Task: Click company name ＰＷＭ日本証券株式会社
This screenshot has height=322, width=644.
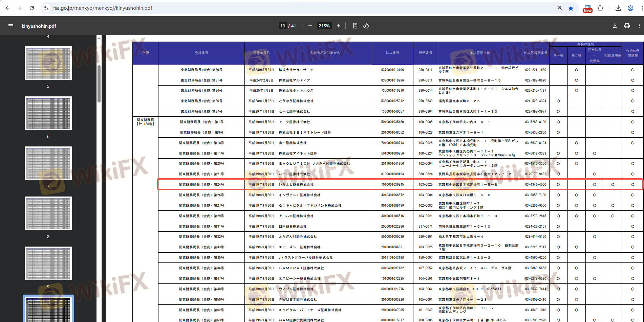Action: pos(298,300)
